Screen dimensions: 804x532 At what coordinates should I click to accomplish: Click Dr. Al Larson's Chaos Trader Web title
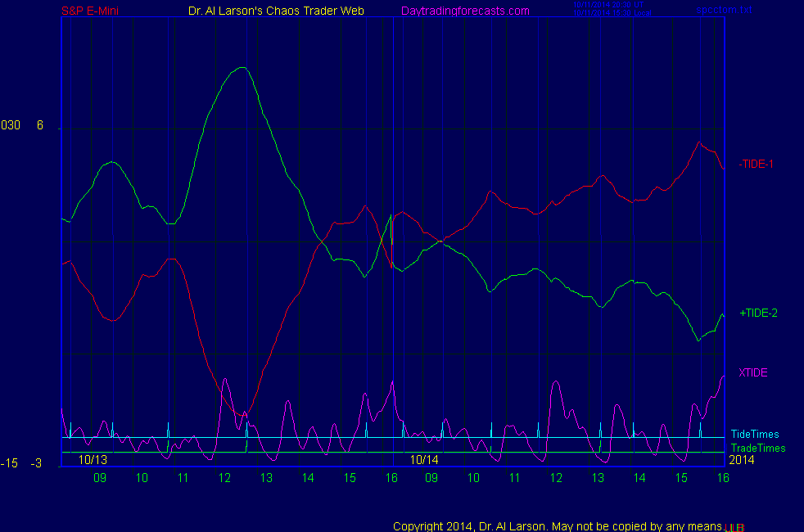pyautogui.click(x=271, y=11)
